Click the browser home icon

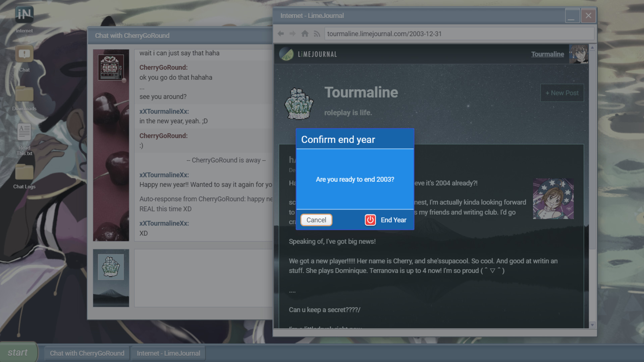point(305,34)
